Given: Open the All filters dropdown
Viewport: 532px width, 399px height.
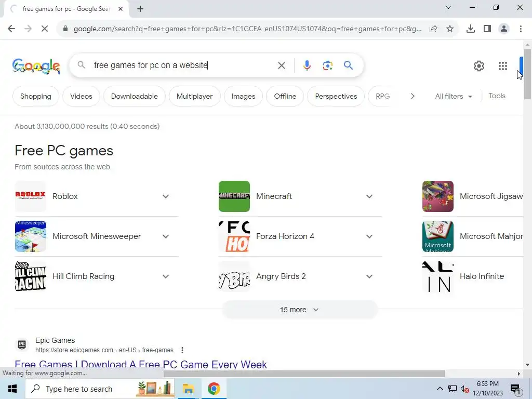Looking at the screenshot, I should [454, 96].
